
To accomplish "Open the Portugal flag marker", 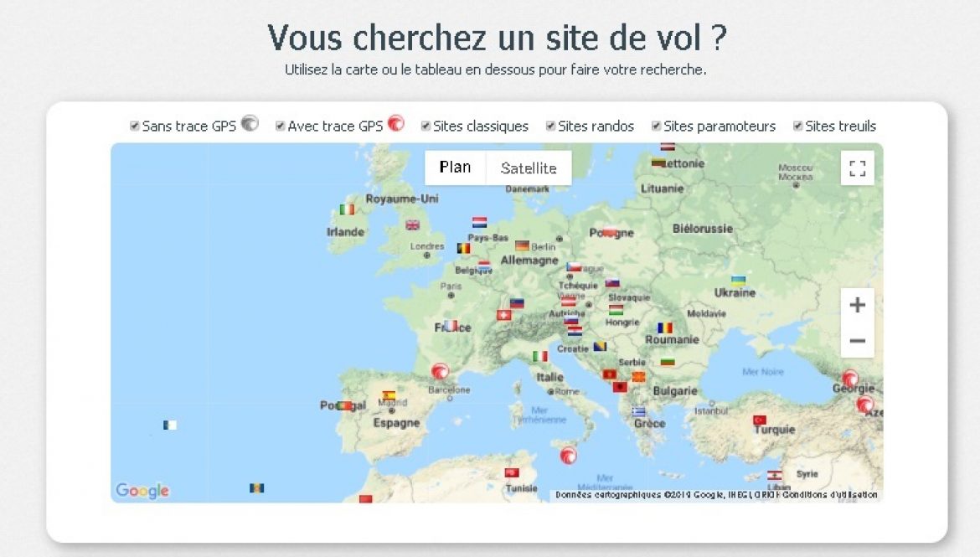I will 344,405.
